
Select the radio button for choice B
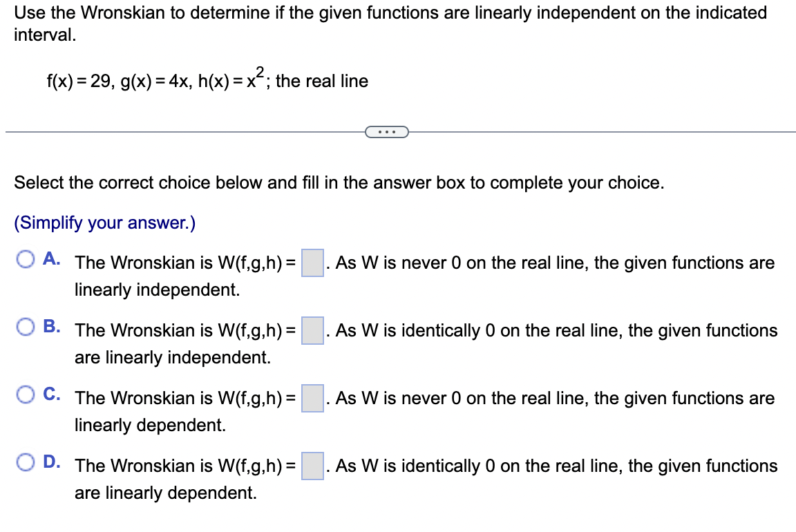[26, 326]
